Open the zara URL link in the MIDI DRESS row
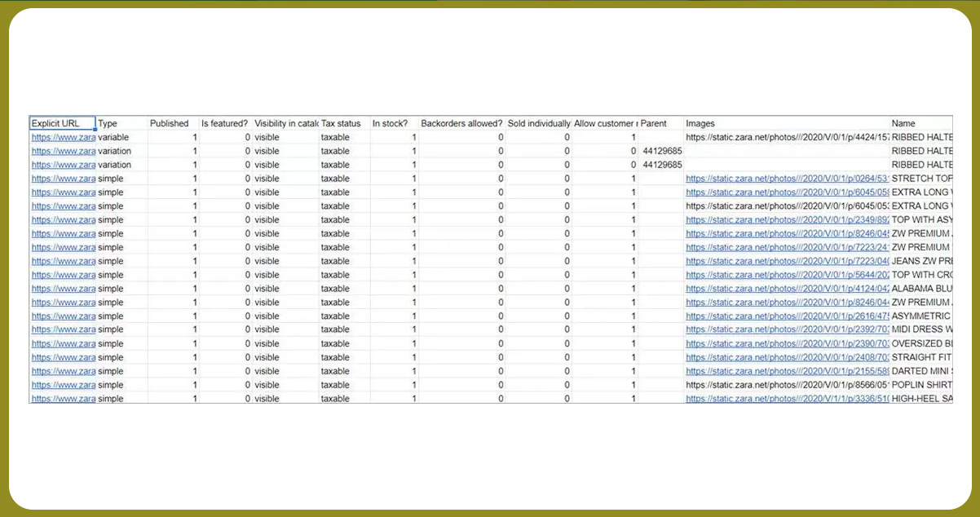Viewport: 980px width, 517px height. (64, 330)
